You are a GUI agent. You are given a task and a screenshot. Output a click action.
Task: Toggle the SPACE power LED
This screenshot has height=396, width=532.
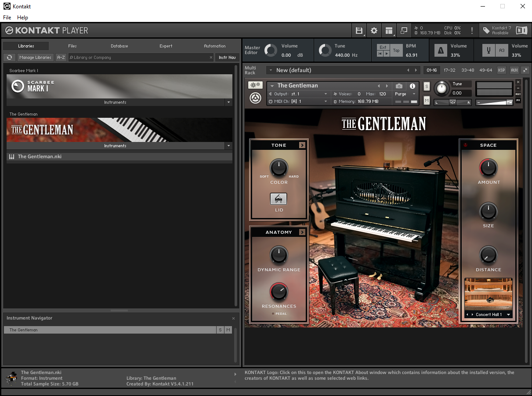coord(466,145)
